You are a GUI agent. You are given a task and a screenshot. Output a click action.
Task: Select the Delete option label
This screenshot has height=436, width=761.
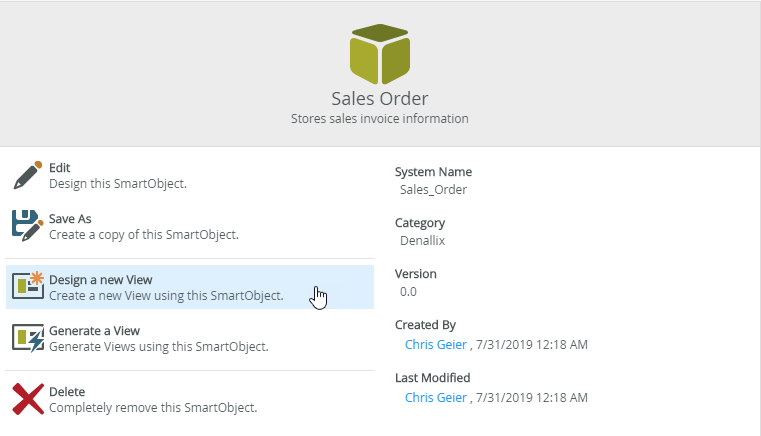pyautogui.click(x=67, y=392)
